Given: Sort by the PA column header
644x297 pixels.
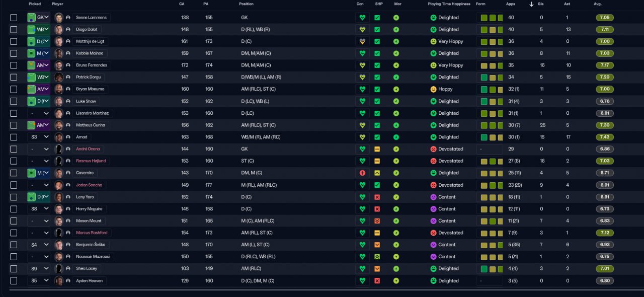Looking at the screenshot, I should coord(206,4).
